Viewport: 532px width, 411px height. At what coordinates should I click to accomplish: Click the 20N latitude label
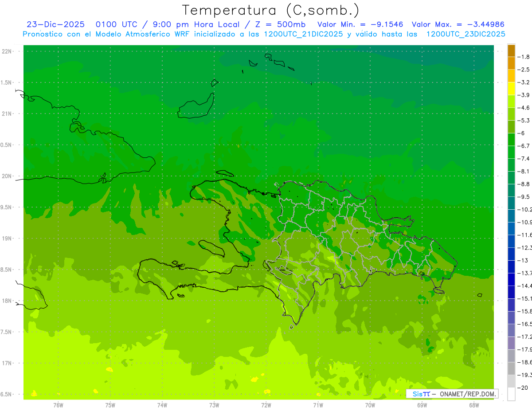(7, 176)
